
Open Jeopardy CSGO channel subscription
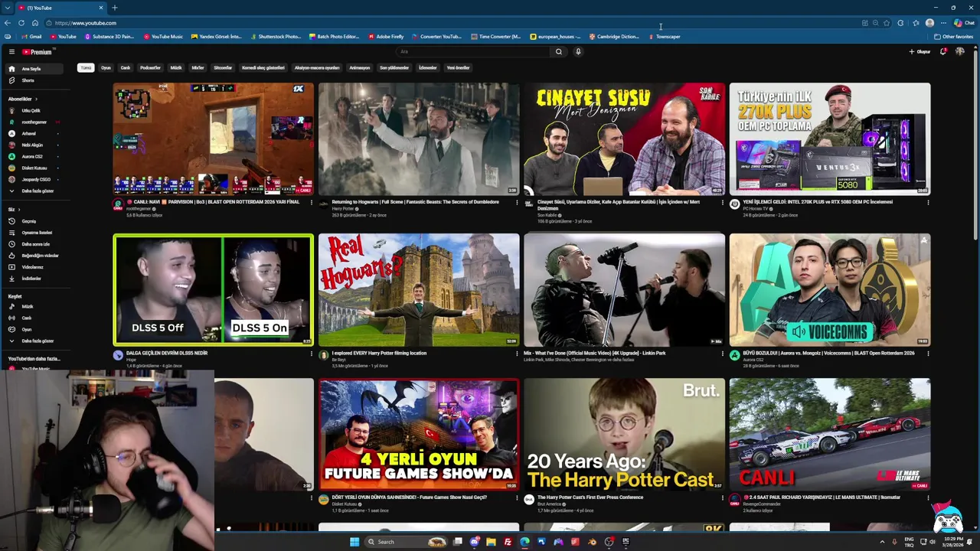[36, 179]
